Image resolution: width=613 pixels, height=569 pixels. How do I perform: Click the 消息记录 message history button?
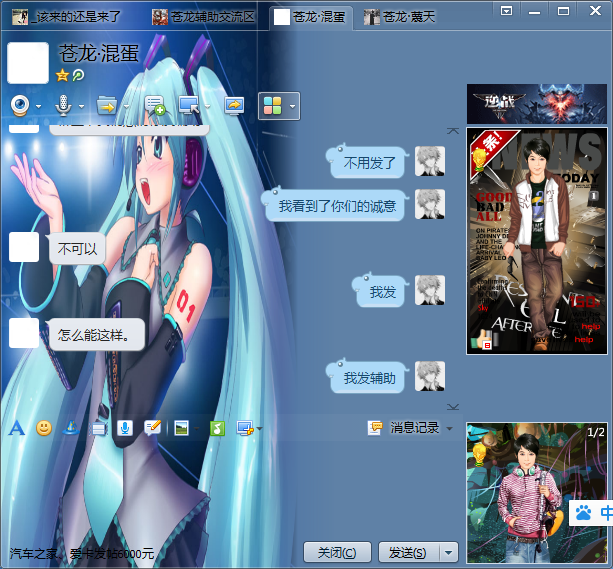[x=414, y=428]
